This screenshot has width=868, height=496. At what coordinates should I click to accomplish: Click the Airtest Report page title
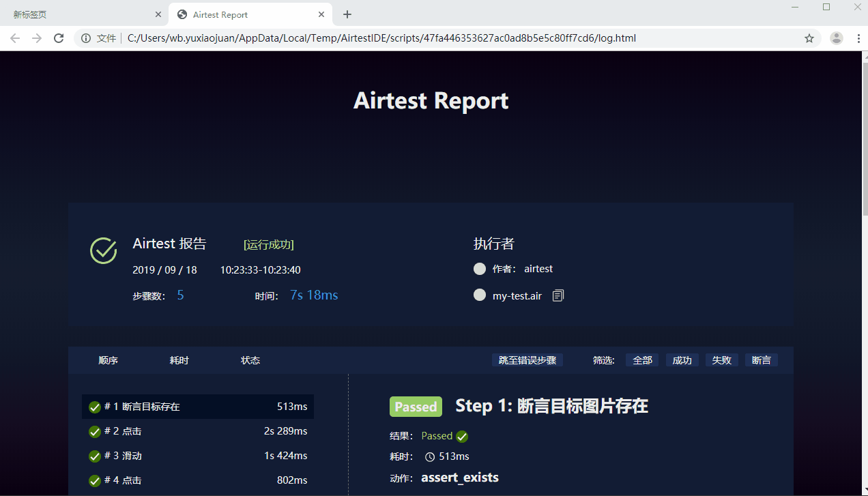tap(431, 101)
